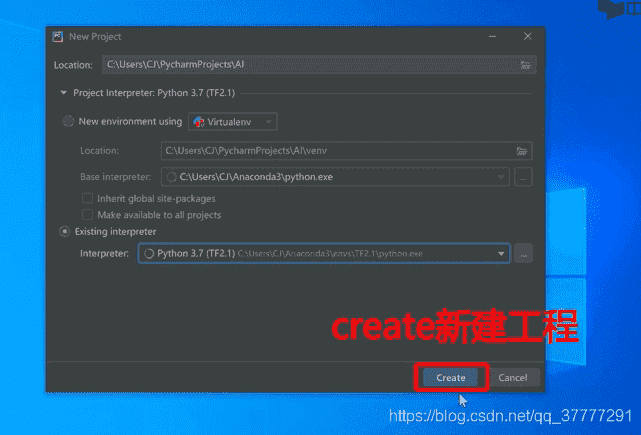Click the Virtualenv icon in dropdown
641x435 pixels.
(x=199, y=122)
